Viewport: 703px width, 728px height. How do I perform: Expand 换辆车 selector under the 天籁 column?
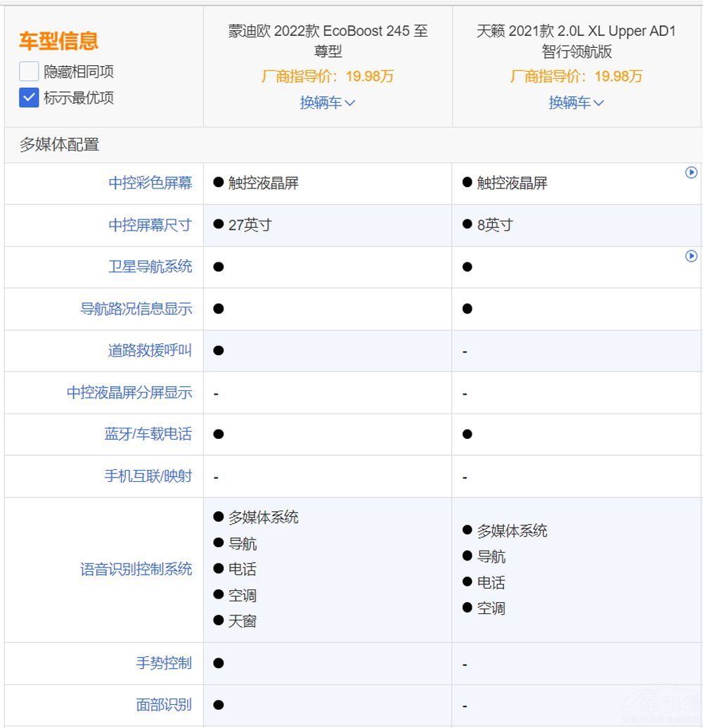point(576,103)
